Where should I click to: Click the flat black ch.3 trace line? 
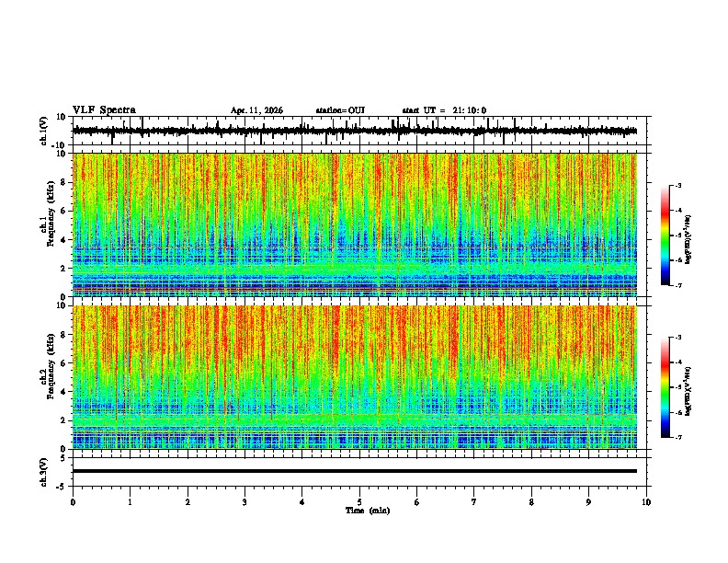click(355, 471)
